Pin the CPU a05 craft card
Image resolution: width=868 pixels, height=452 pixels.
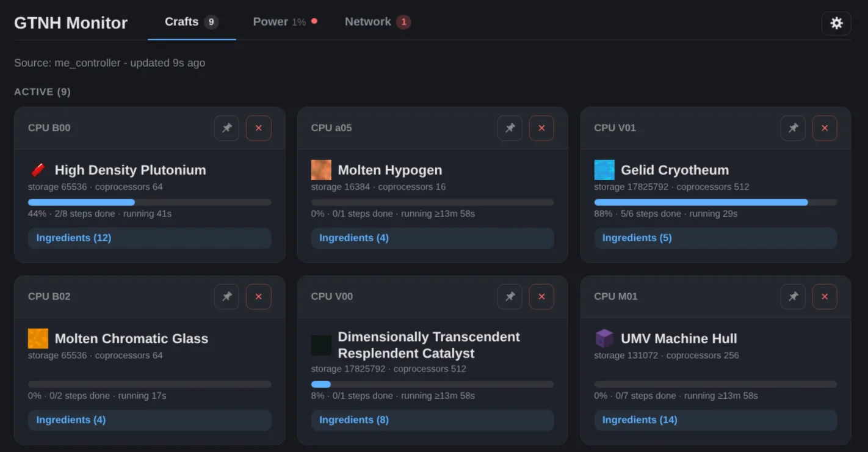pos(510,128)
